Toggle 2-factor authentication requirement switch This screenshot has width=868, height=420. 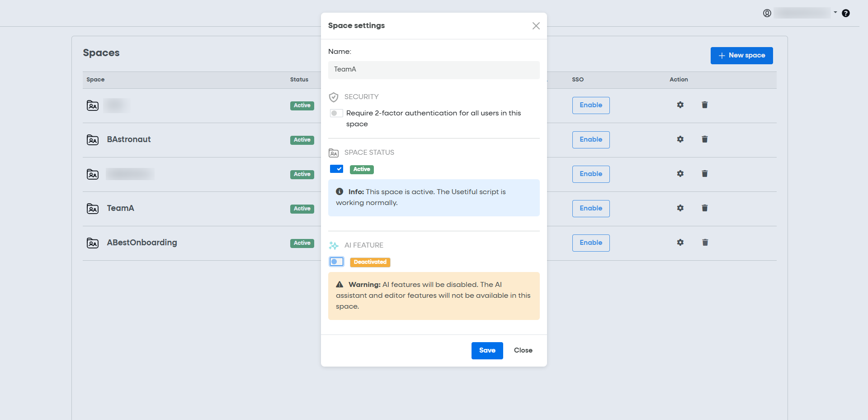tap(336, 113)
